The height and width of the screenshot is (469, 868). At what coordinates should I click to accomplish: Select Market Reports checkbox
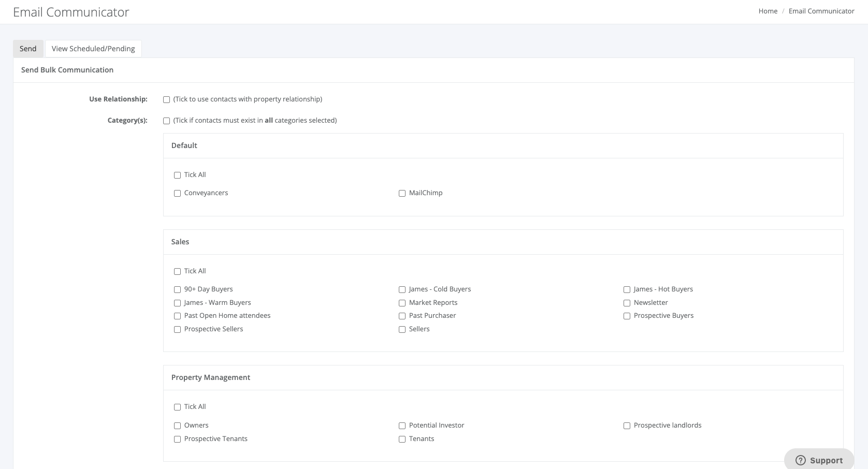pos(402,303)
